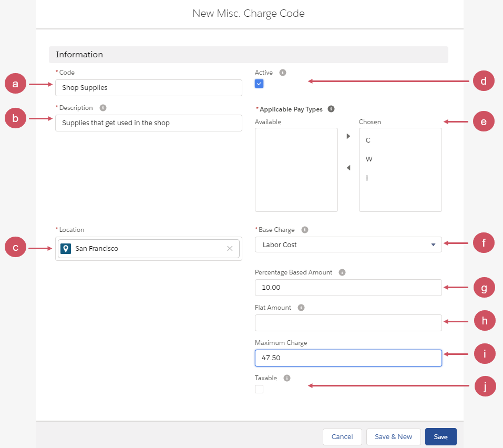Select pay type W in Chosen list
The width and height of the screenshot is (503, 448).
[368, 159]
